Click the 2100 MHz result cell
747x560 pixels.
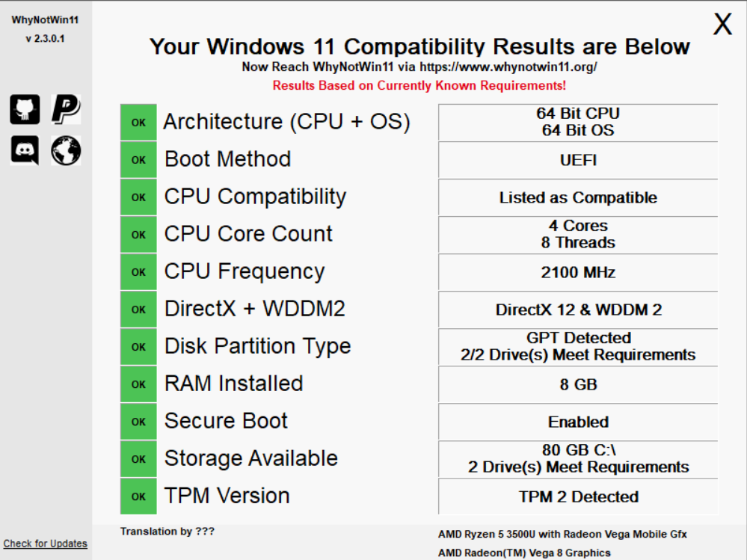pyautogui.click(x=578, y=272)
